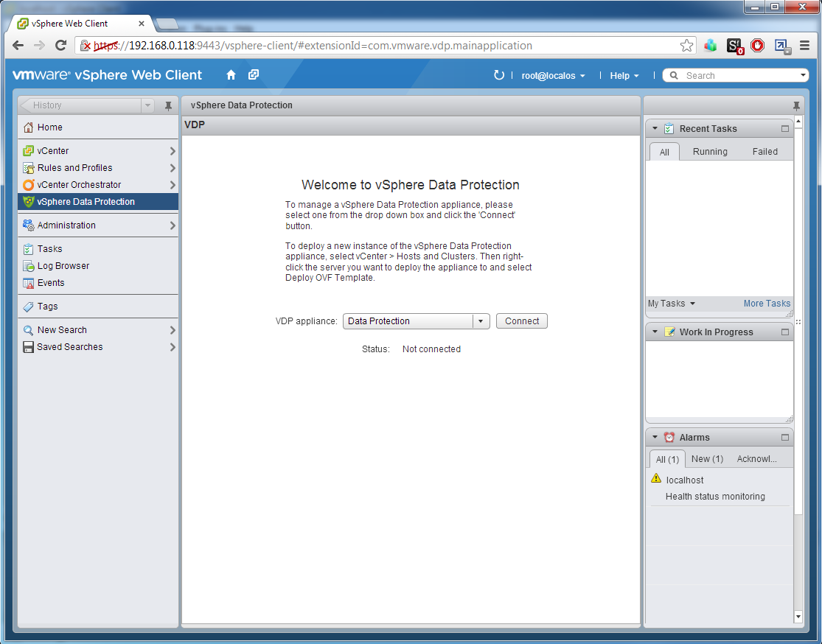This screenshot has height=644, width=822.
Task: Collapse the Recent Tasks panel
Action: point(655,128)
